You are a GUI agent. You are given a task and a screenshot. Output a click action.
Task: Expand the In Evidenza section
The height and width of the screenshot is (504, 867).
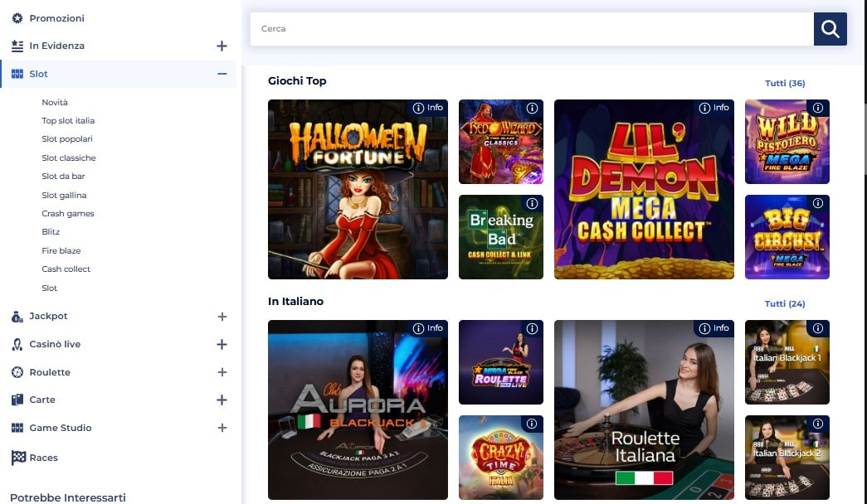(222, 46)
